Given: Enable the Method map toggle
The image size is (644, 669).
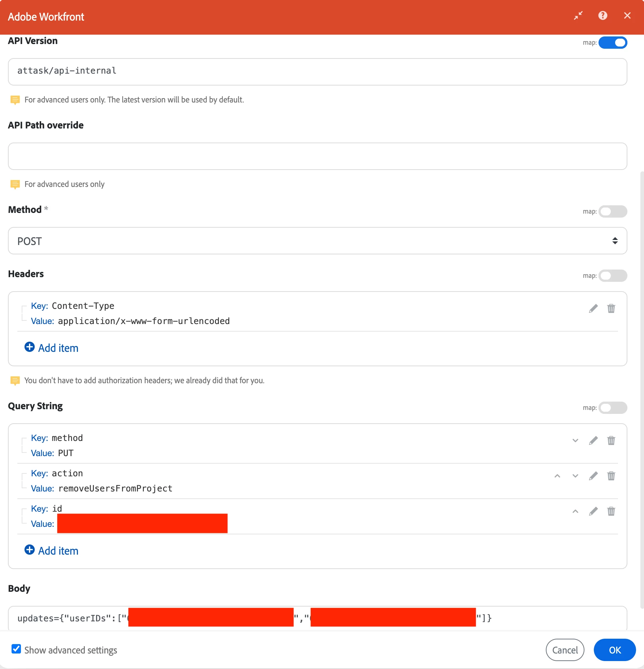Looking at the screenshot, I should pos(613,211).
